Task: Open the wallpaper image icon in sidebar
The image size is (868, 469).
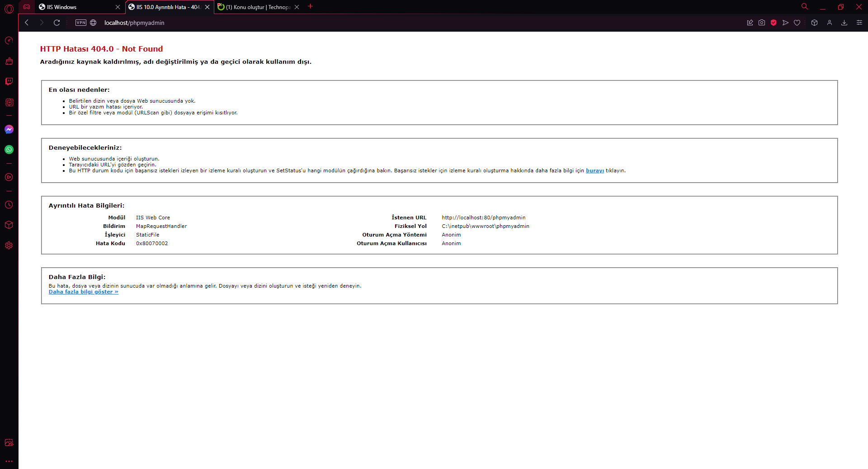Action: [9, 443]
